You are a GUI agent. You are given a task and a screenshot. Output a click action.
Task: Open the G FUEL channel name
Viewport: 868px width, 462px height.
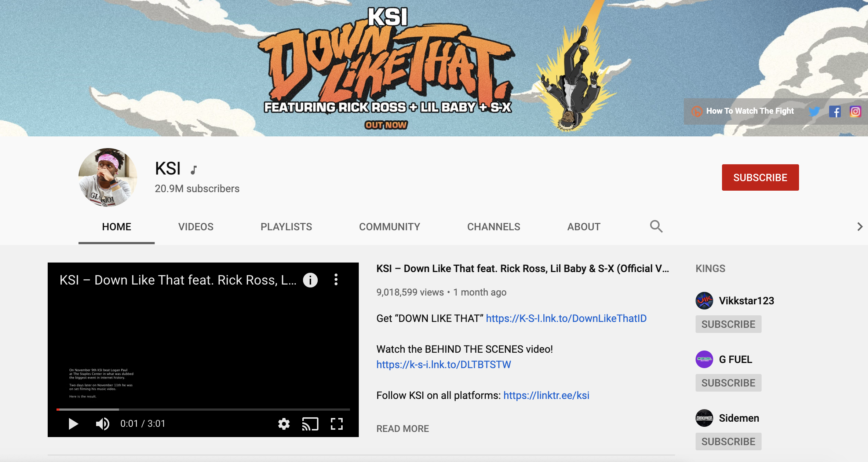pos(735,359)
